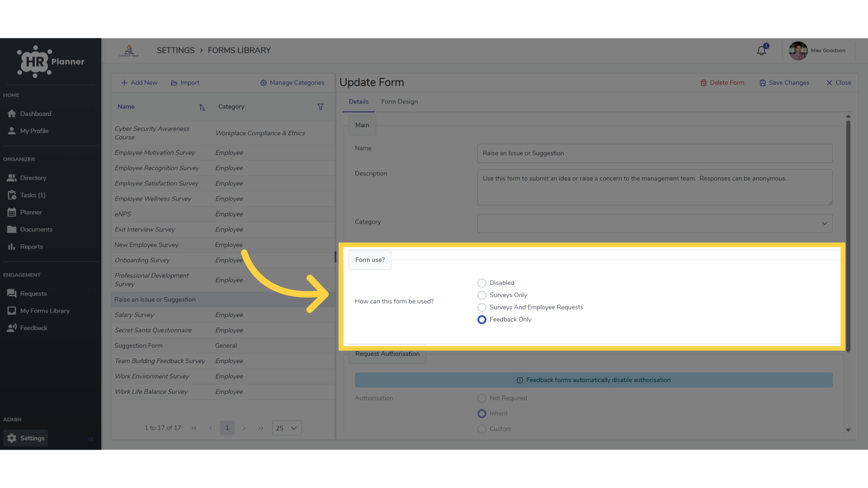Open Settings in admin section
This screenshot has width=868, height=488.
[26, 438]
